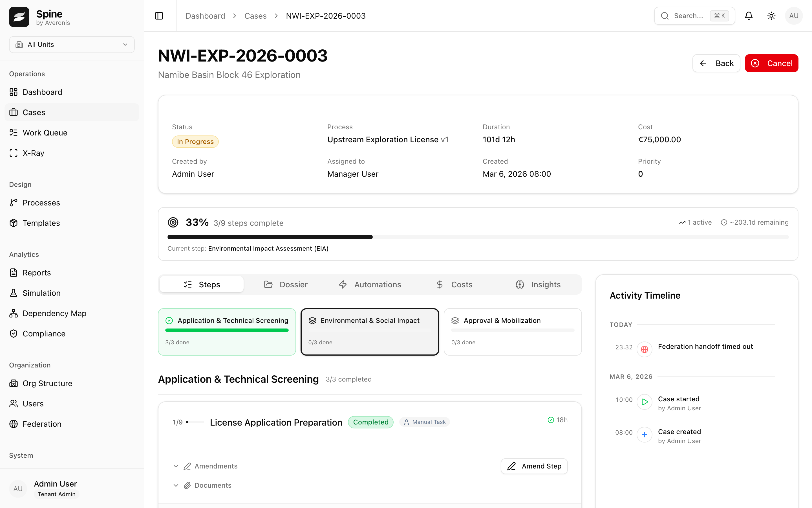Click the target icon beside 33%
Screen dimensions: 812x508
point(173,222)
